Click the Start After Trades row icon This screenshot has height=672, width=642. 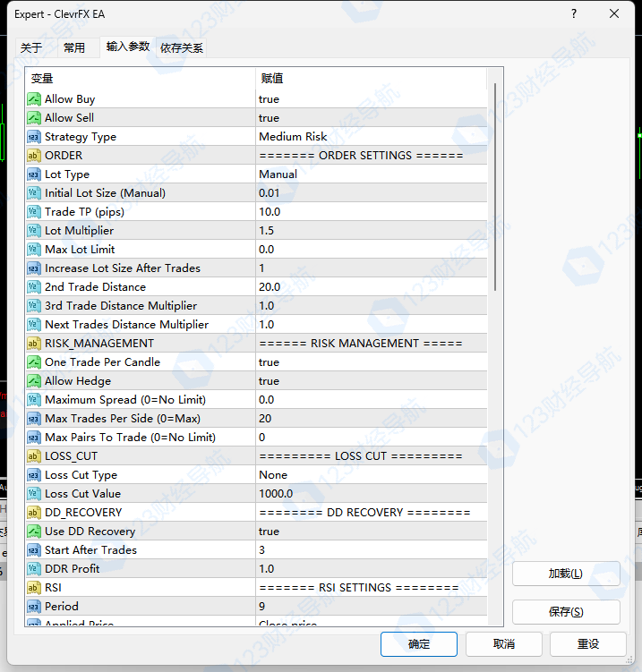(x=34, y=550)
